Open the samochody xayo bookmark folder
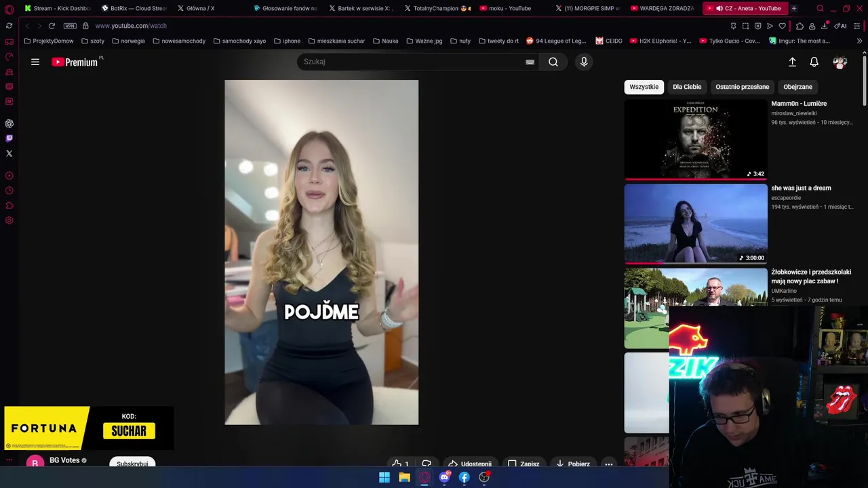This screenshot has width=868, height=488. 239,41
